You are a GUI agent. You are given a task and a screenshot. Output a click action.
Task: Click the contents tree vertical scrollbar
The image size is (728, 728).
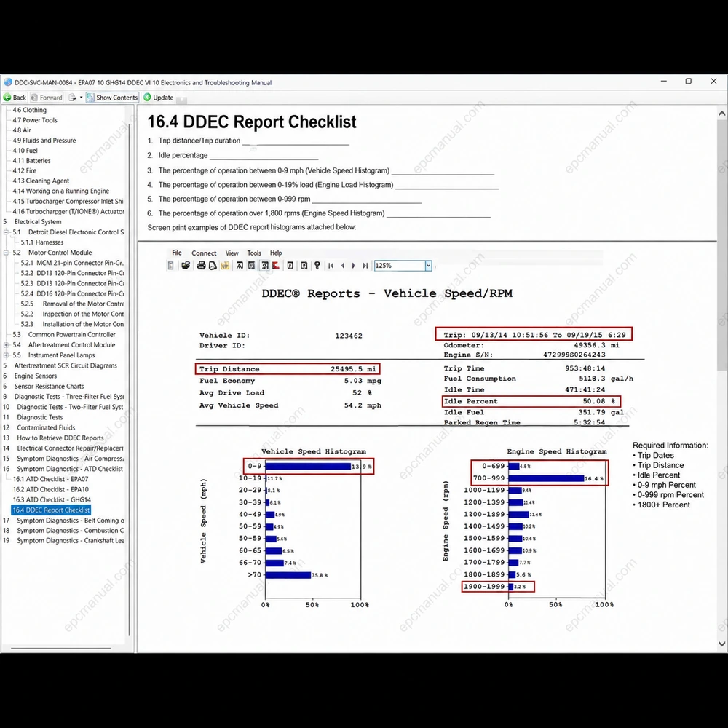[x=129, y=379]
